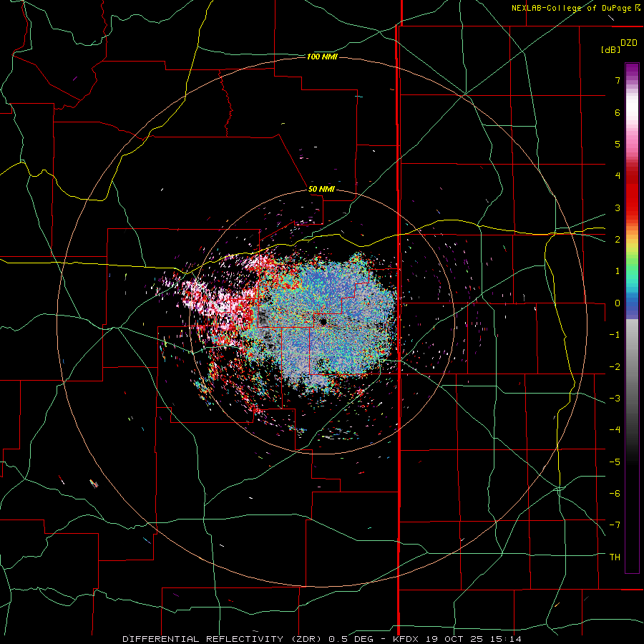Click the 7 dB scale value
The width and height of the screenshot is (644, 644).
pos(618,80)
